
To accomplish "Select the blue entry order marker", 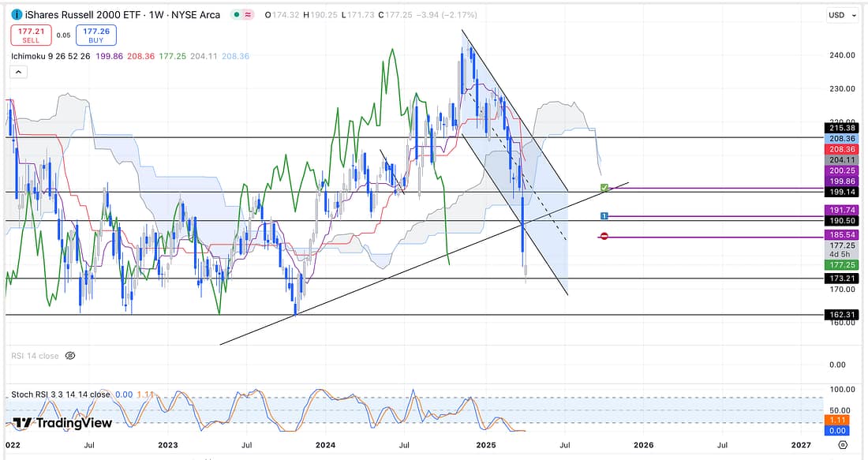I will (604, 215).
